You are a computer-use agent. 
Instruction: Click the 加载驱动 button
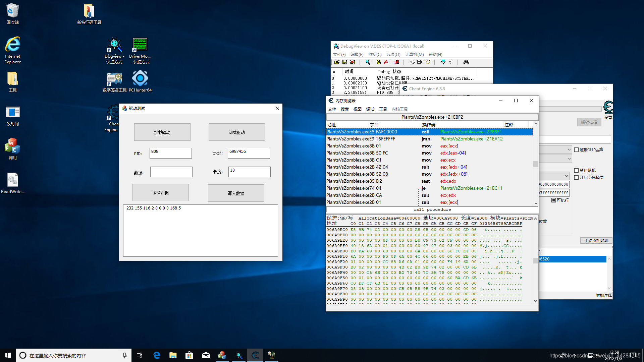[162, 132]
